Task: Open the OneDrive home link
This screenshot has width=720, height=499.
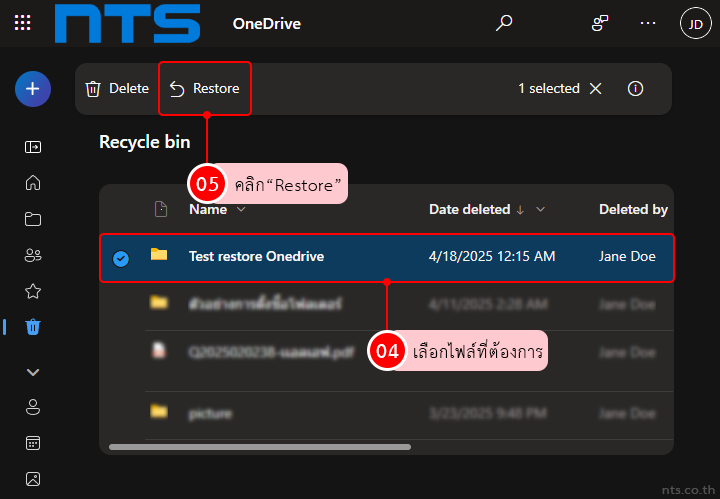Action: [x=266, y=23]
